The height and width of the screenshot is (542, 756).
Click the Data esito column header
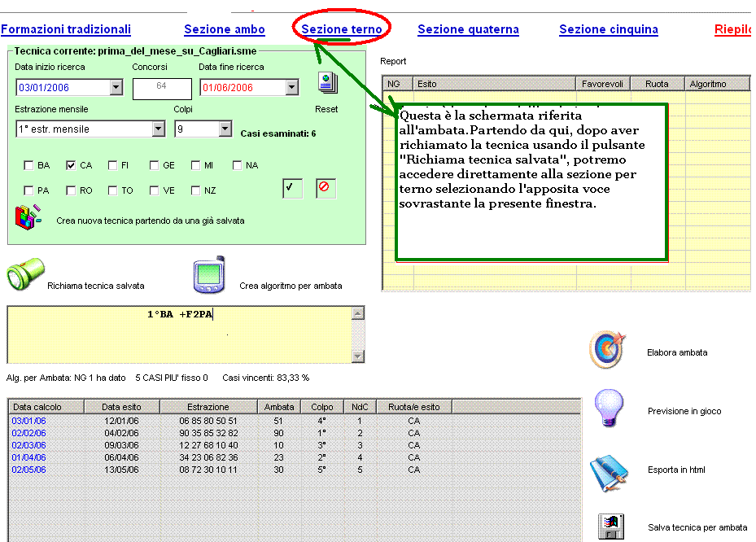pos(122,407)
